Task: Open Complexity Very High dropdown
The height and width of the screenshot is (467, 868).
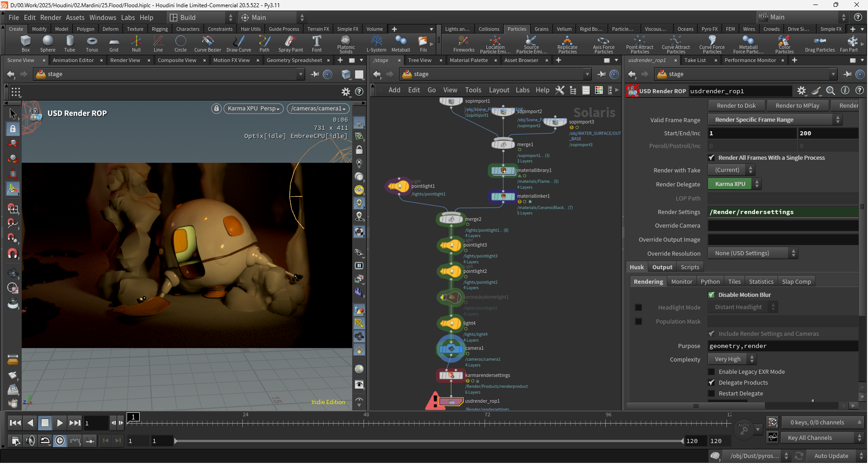Action: pos(732,359)
